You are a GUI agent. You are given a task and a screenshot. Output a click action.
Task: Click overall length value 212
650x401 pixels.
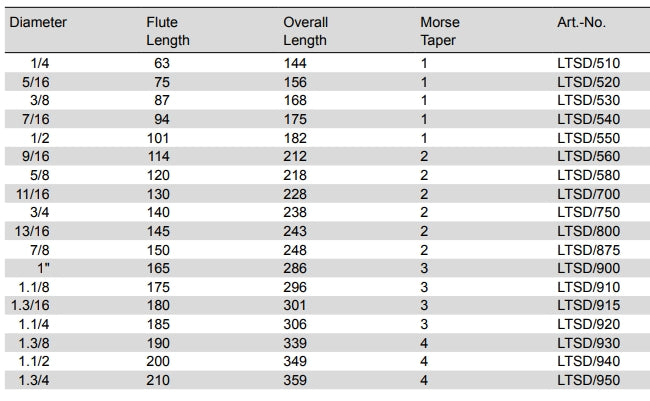coord(296,156)
